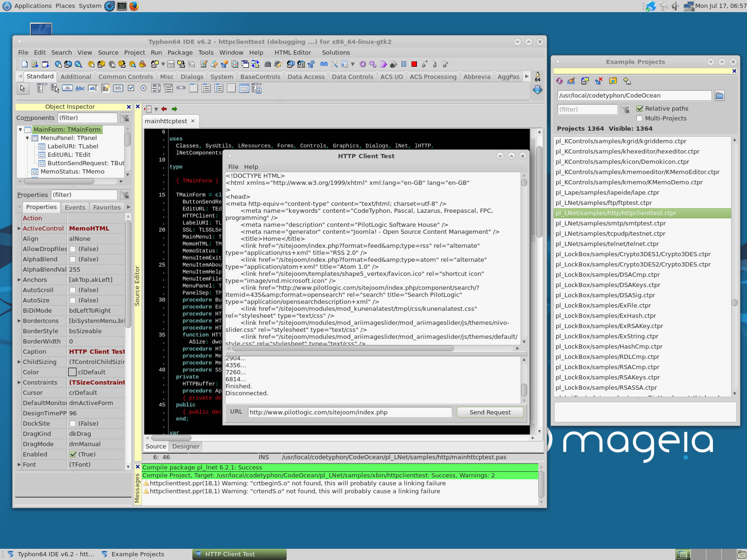Screen dimensions: 747x560
Task: Toggle the AutoScroll property checkbox
Action: 72,290
